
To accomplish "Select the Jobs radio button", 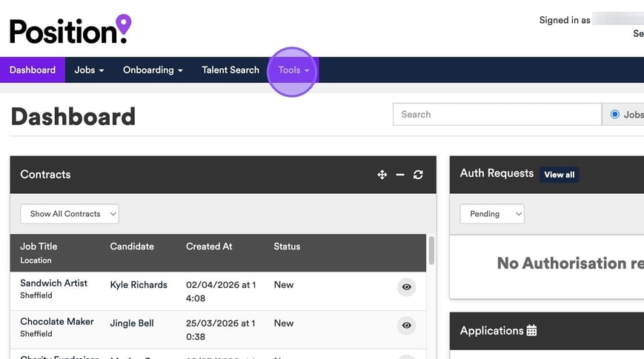I will pyautogui.click(x=615, y=115).
